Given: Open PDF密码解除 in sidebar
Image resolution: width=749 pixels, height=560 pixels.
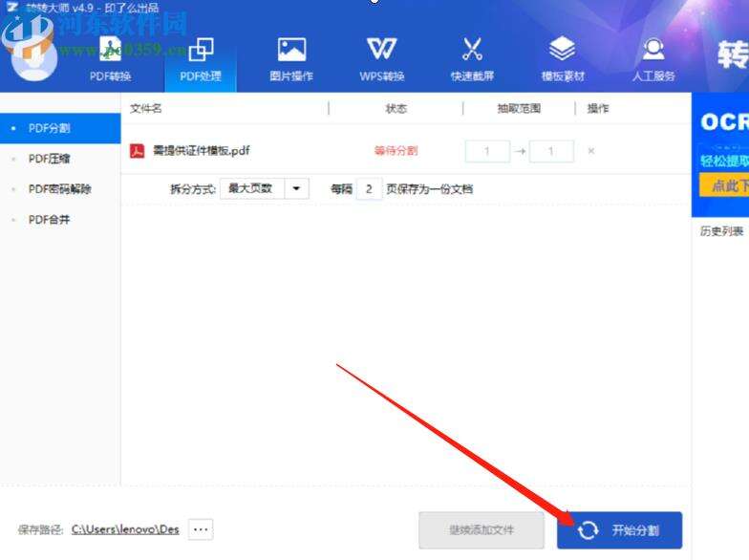Looking at the screenshot, I should pyautogui.click(x=60, y=189).
